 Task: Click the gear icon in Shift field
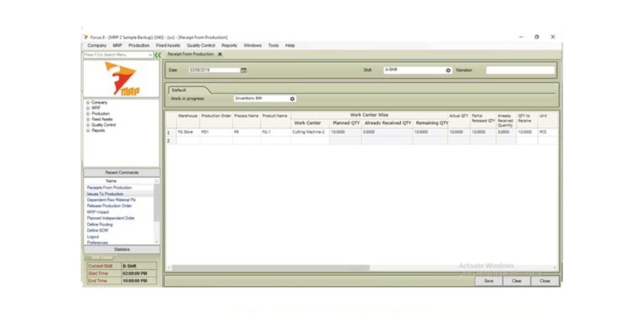(x=448, y=71)
